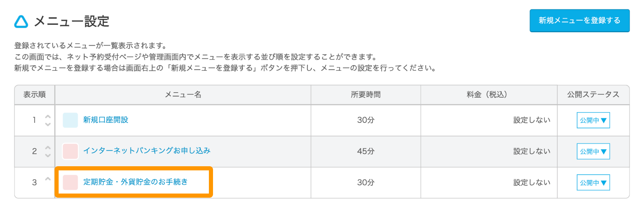Click the 所要時間 column header
The width and height of the screenshot is (644, 220).
pyautogui.click(x=366, y=95)
